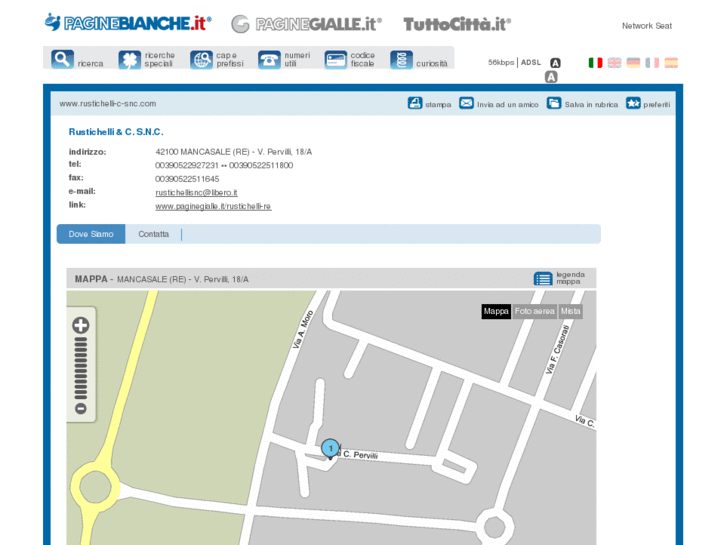Click the Invia ad un amico envelope icon

click(466, 103)
